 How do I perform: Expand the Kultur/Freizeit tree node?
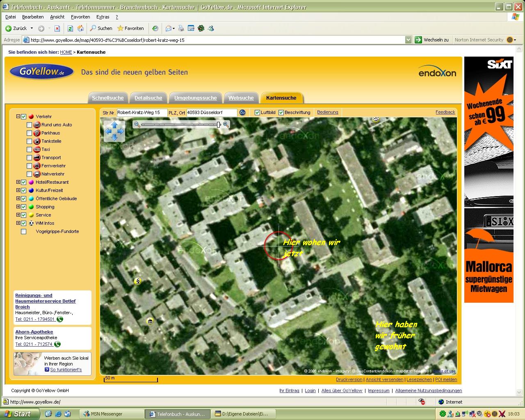pyautogui.click(x=18, y=190)
